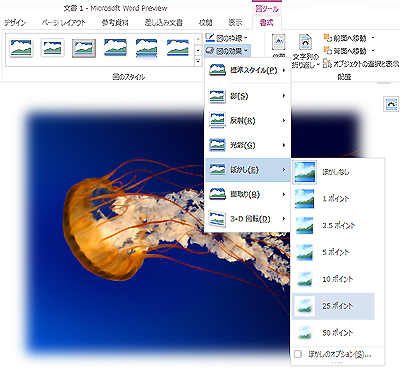Screen dimensions: 400x371
Task: Open 面取り(B) bevel submenu
Action: 248,194
